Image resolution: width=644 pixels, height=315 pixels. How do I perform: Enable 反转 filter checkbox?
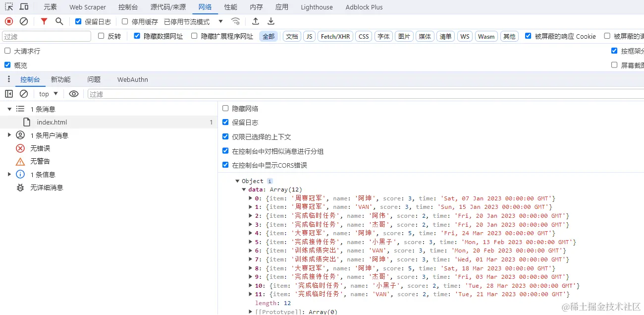tap(101, 36)
